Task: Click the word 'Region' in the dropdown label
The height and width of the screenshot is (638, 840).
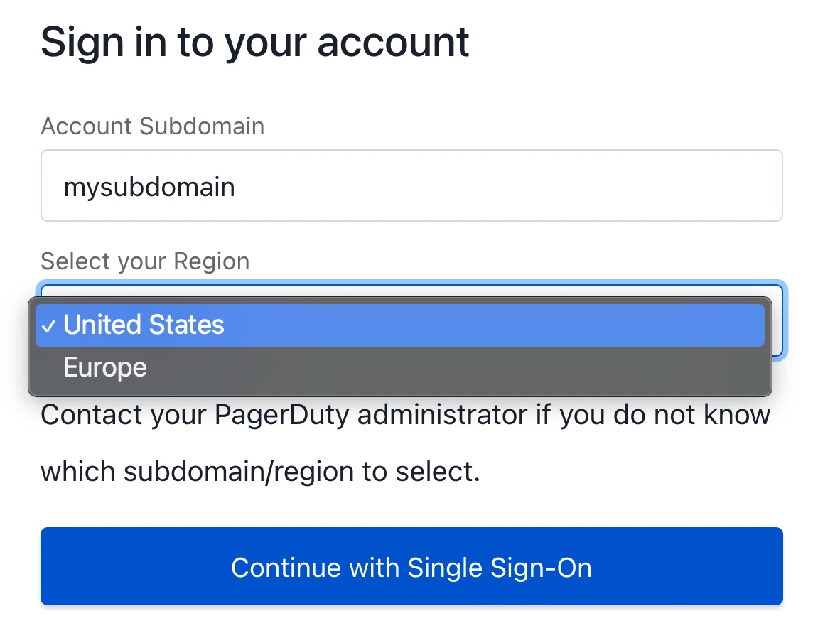Action: [x=212, y=262]
